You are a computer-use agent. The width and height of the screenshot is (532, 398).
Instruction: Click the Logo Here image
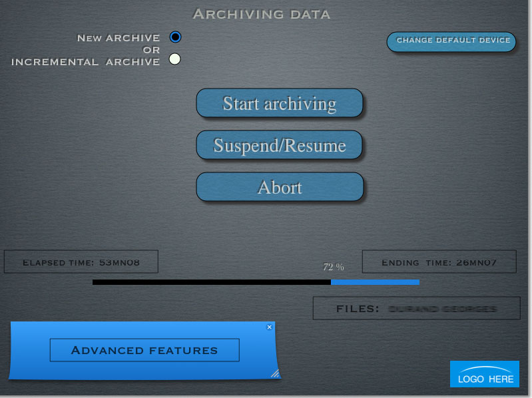tap(485, 374)
